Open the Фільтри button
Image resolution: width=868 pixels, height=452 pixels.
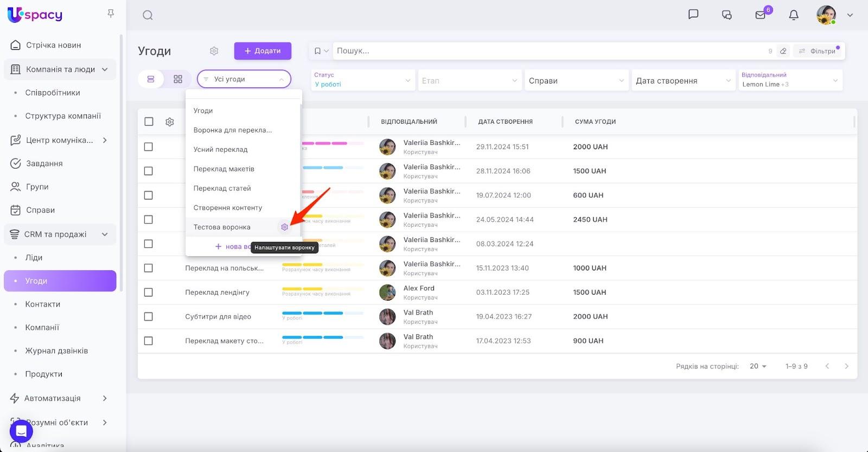coord(818,51)
